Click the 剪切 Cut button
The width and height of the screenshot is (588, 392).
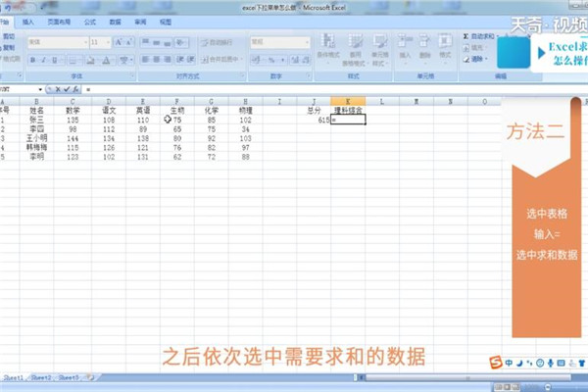coord(8,36)
